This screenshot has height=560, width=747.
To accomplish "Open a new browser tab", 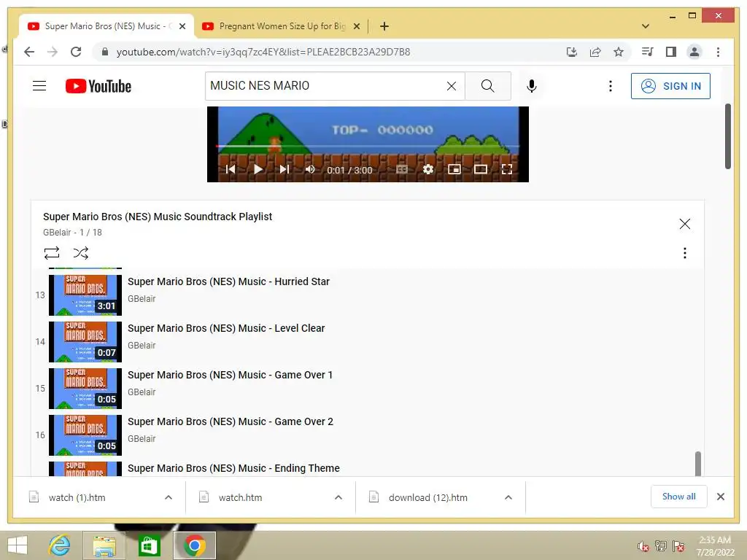I will pos(384,26).
